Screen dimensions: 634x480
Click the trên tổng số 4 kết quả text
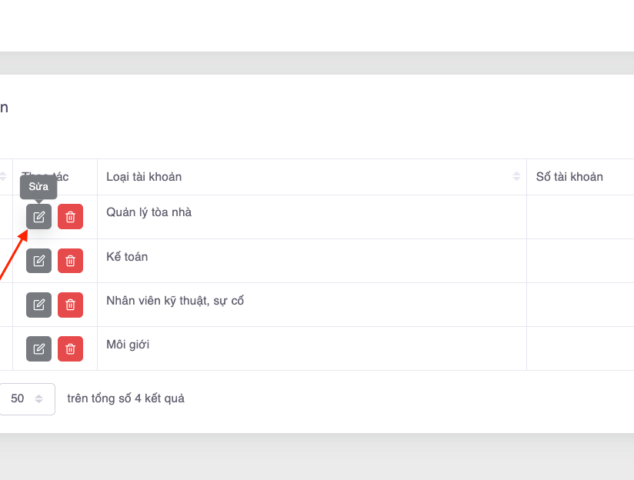tap(125, 398)
